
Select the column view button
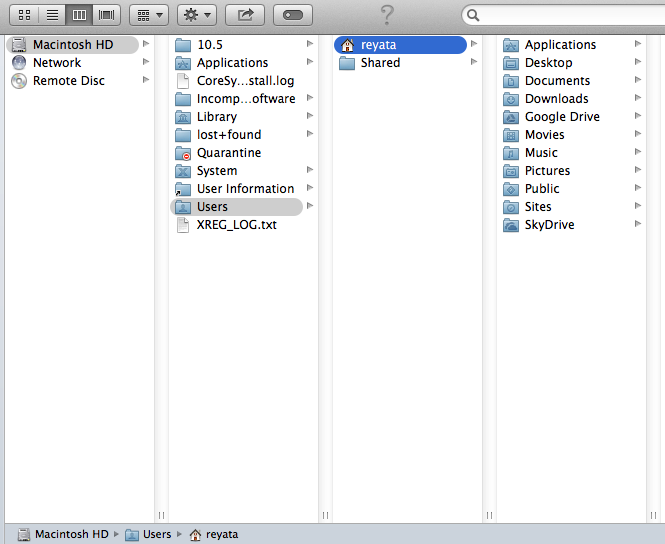79,15
